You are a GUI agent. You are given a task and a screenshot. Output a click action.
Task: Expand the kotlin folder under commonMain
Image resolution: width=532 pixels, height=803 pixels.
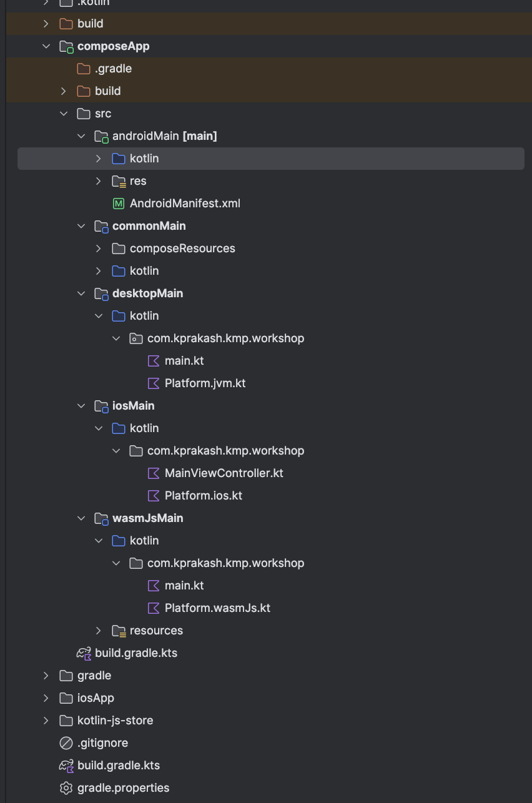point(99,271)
